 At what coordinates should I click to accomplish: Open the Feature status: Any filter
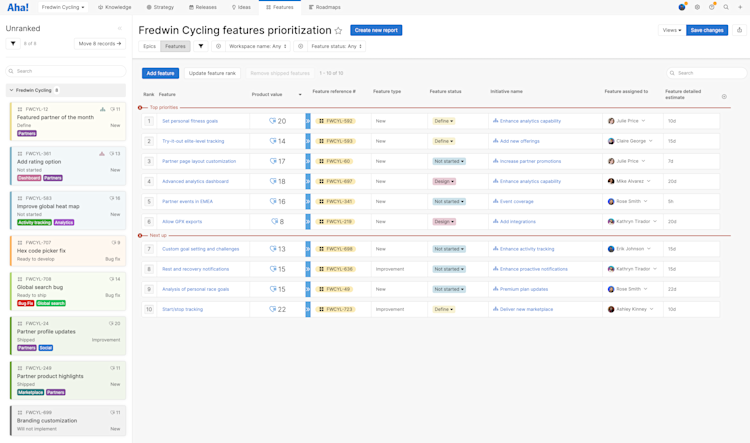337,46
